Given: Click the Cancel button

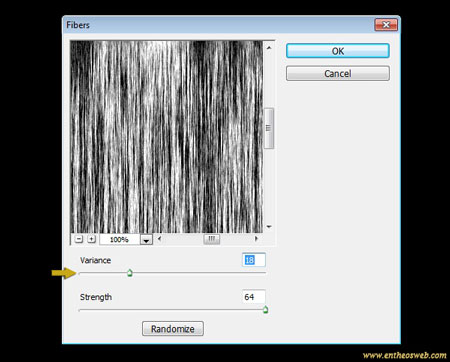Looking at the screenshot, I should click(x=338, y=73).
